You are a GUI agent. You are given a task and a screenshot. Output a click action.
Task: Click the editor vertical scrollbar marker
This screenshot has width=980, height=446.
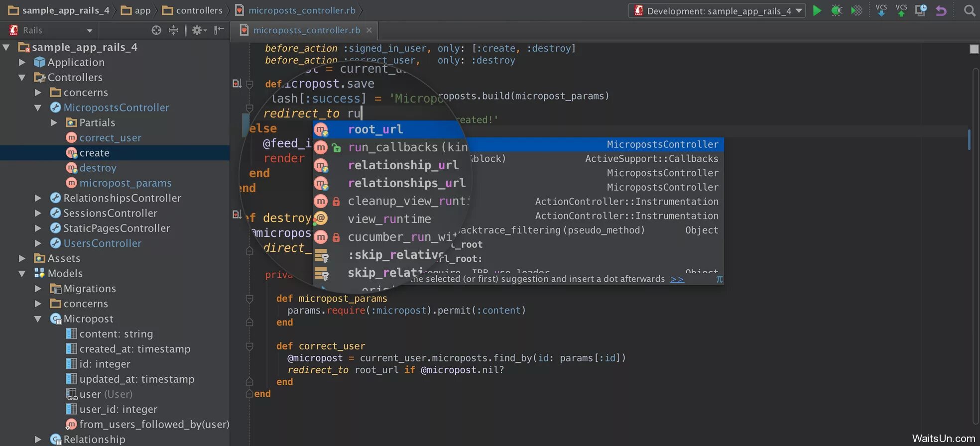pyautogui.click(x=969, y=139)
